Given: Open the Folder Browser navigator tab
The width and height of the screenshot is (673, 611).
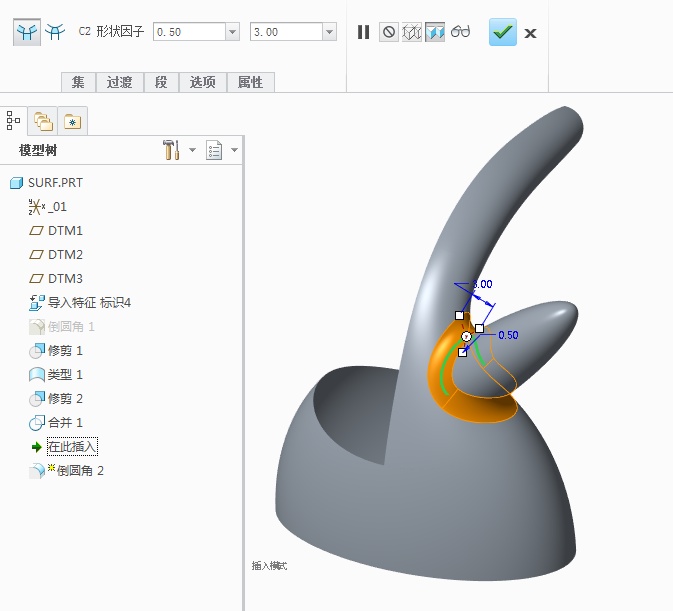Looking at the screenshot, I should 43,121.
